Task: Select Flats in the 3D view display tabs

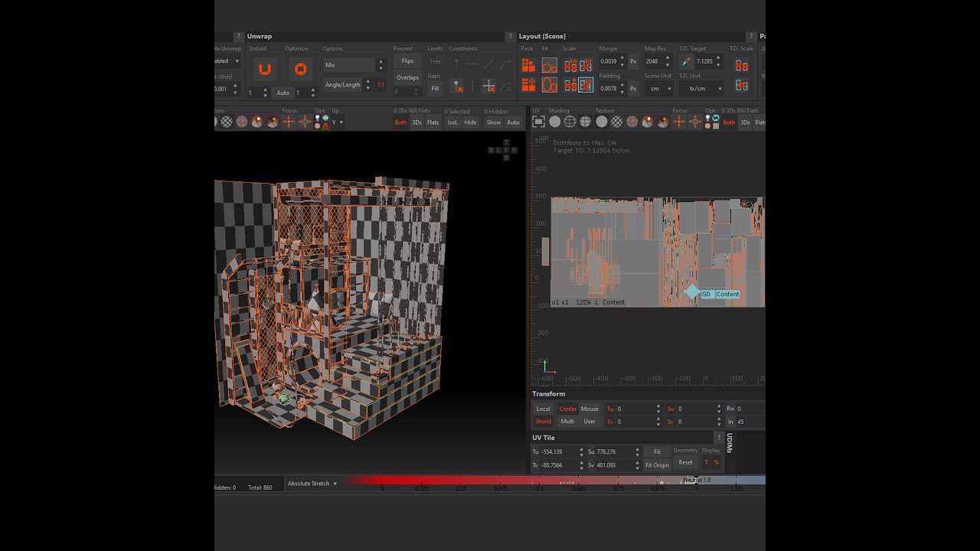Action: pos(433,122)
